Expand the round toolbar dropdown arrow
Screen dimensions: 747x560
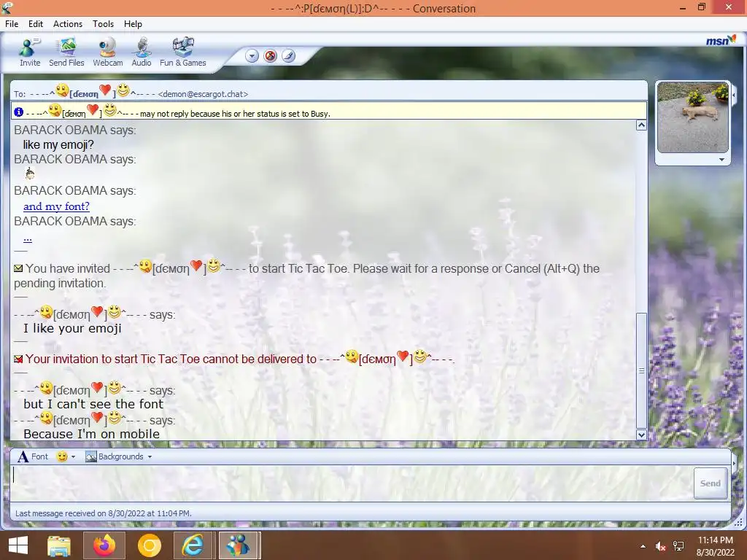pos(252,56)
